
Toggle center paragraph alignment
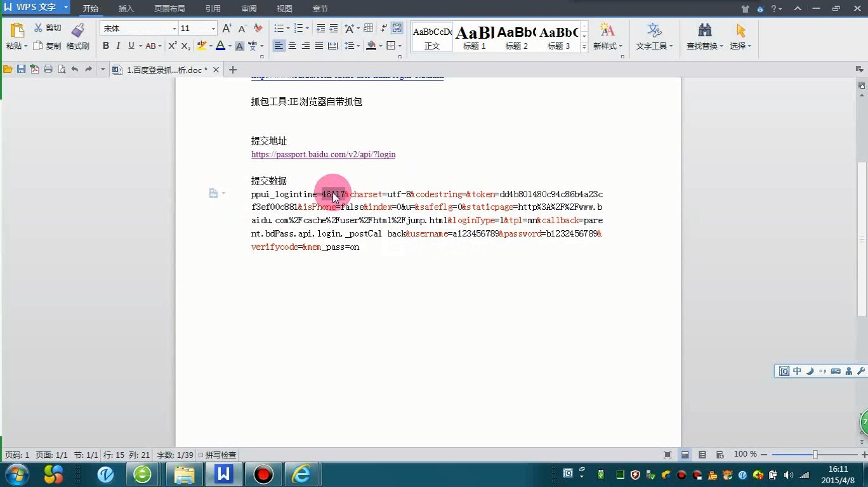click(292, 46)
